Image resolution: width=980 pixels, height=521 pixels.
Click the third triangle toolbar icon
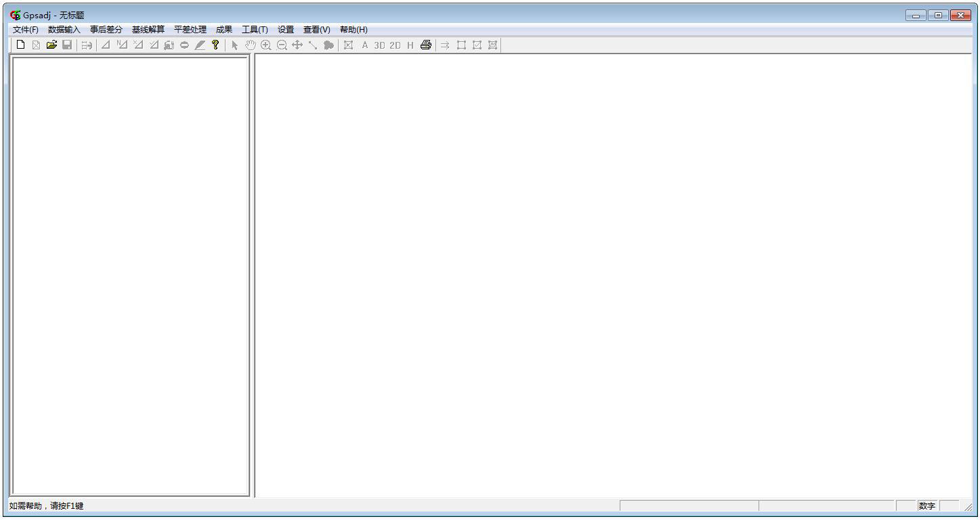click(137, 45)
